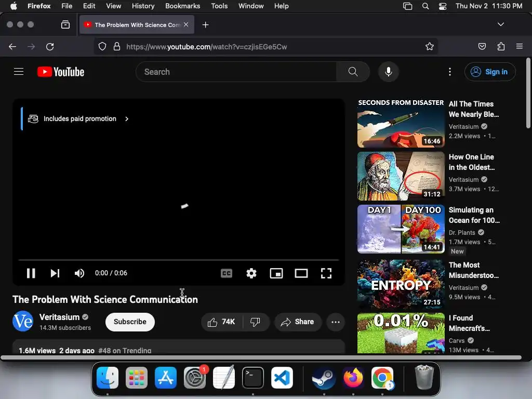The image size is (532, 399).
Task: Pause the video with the pause button
Action: tap(31, 273)
